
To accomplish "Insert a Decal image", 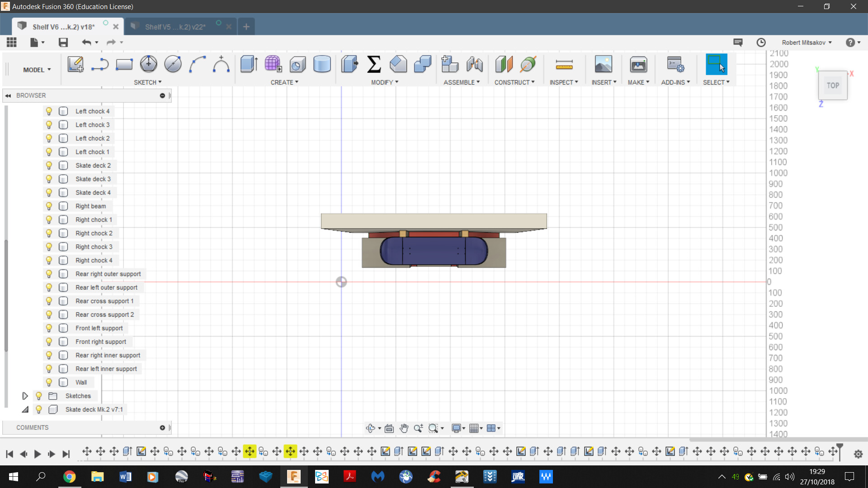I will pos(604,64).
